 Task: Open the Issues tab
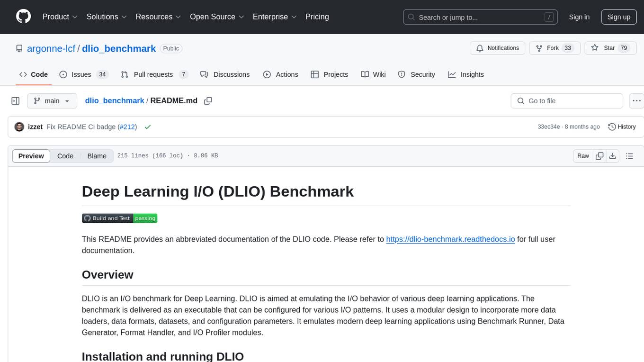click(84, 74)
